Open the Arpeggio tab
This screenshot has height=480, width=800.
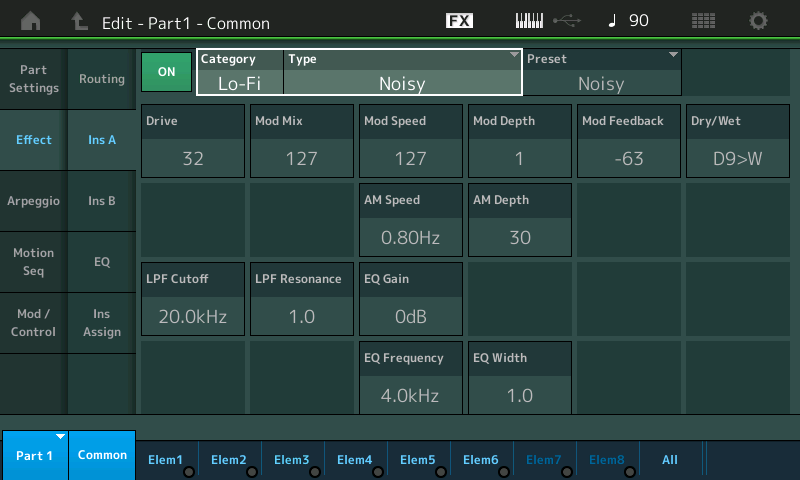(34, 201)
